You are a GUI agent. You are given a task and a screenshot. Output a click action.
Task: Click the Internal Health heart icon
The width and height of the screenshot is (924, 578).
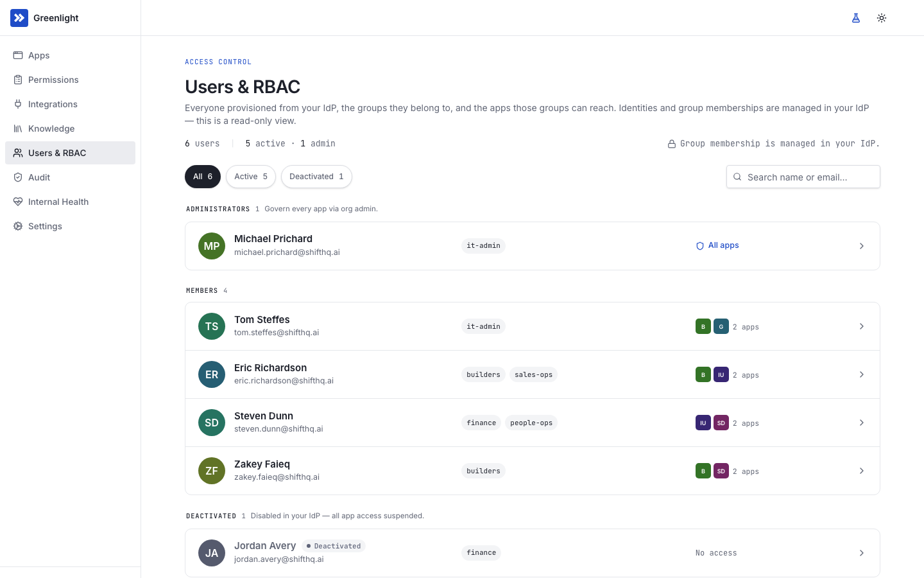(18, 202)
